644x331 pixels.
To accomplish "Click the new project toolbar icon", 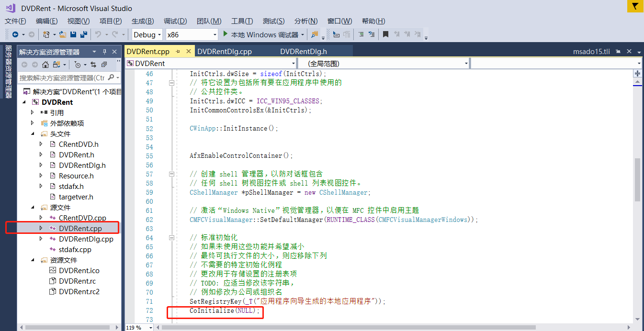I will pos(46,34).
